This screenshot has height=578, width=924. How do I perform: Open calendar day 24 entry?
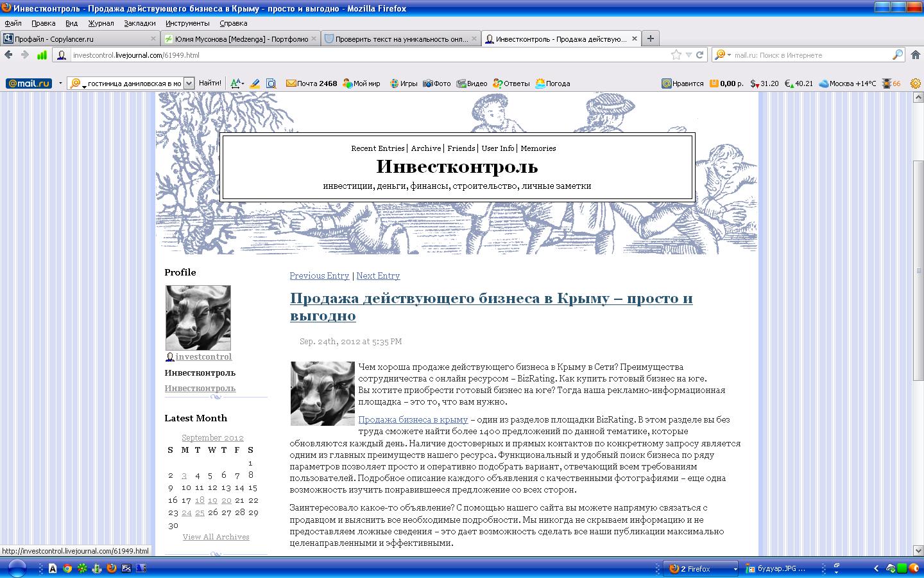[187, 512]
